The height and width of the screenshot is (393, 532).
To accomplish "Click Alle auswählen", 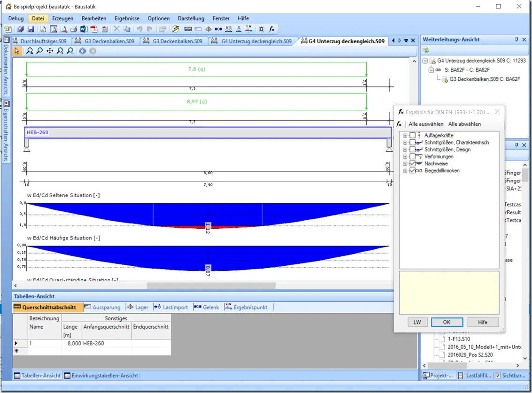I will pos(426,124).
